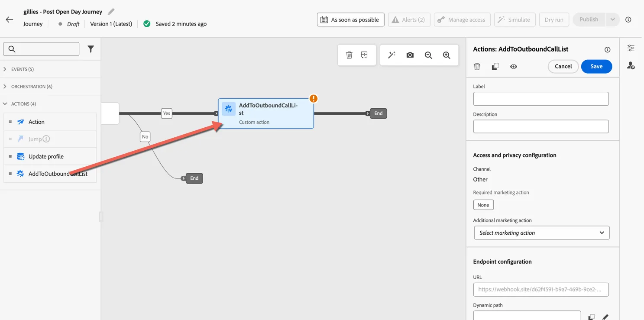Open the journey info icon beside Publish
The image size is (644, 320).
(628, 19)
